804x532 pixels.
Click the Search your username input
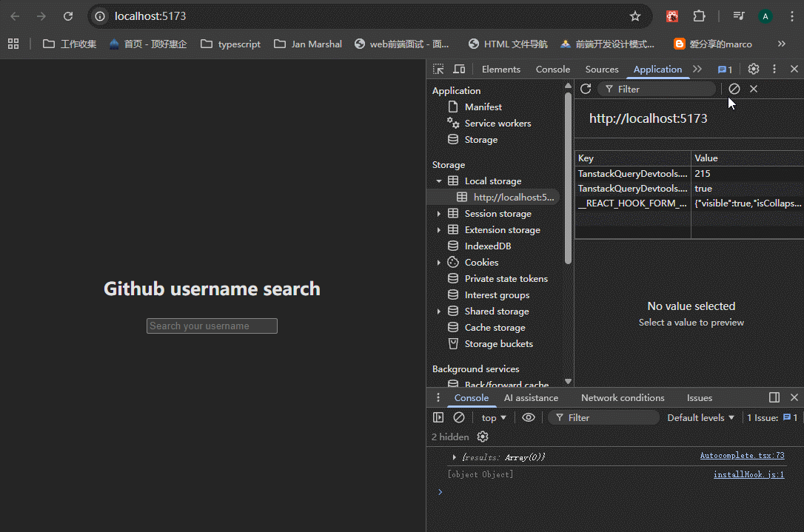(x=212, y=326)
